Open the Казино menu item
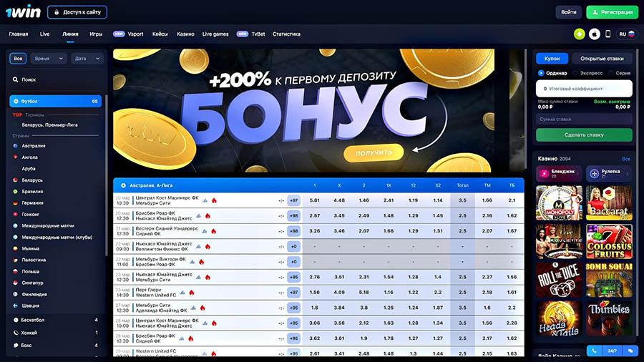This screenshot has width=644, height=362. [185, 34]
